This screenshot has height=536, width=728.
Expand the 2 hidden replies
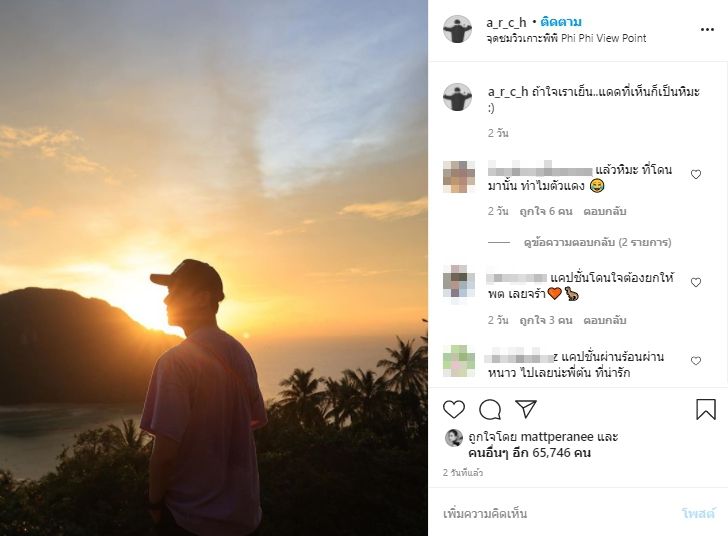click(x=597, y=242)
